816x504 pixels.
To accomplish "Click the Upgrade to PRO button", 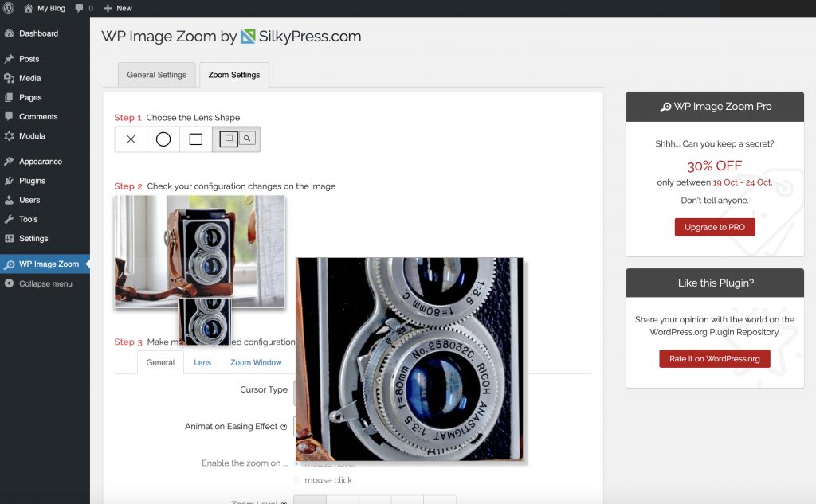I will click(x=715, y=227).
